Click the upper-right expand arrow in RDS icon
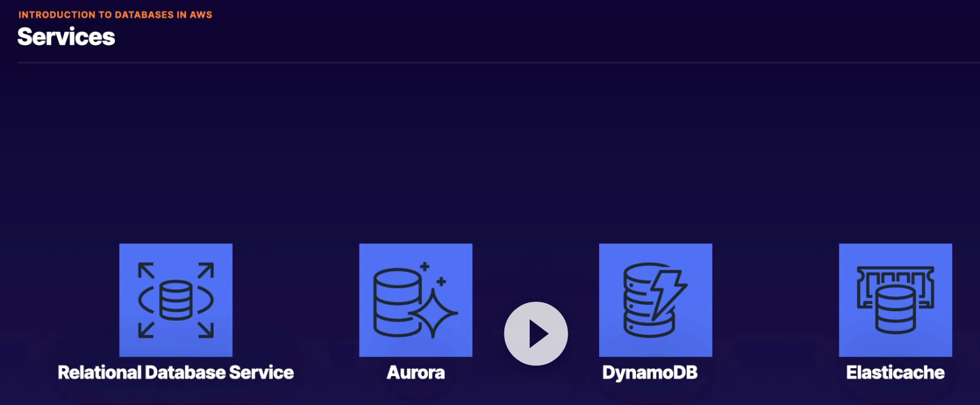 click(x=206, y=270)
